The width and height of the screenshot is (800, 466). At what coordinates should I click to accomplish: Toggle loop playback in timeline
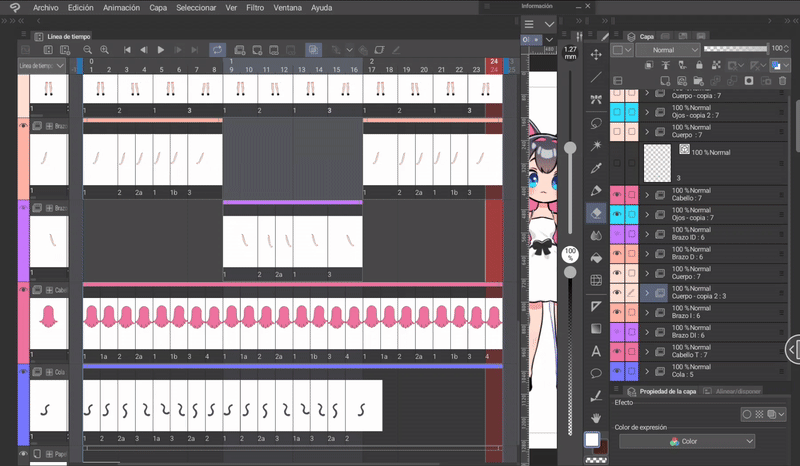217,50
